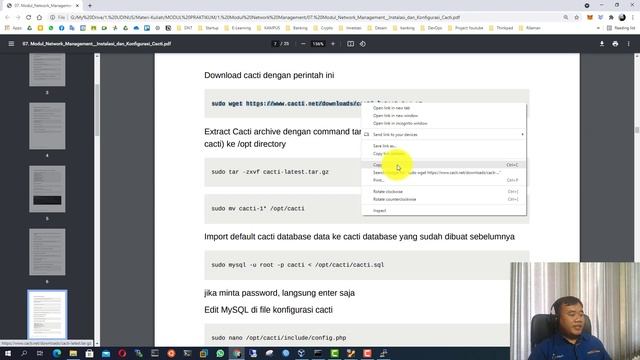Select page 6 thumbnail
Screen dimensions: 640x360
(47, 252)
